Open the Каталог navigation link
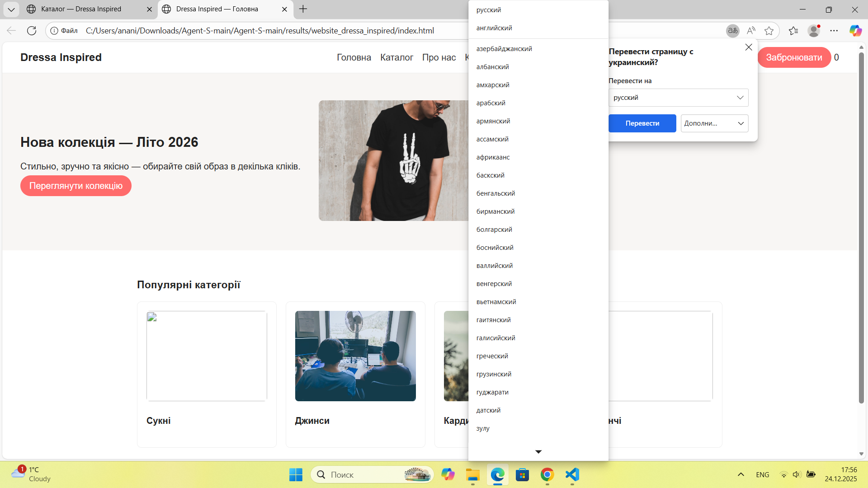Image resolution: width=868 pixels, height=488 pixels. coord(396,57)
